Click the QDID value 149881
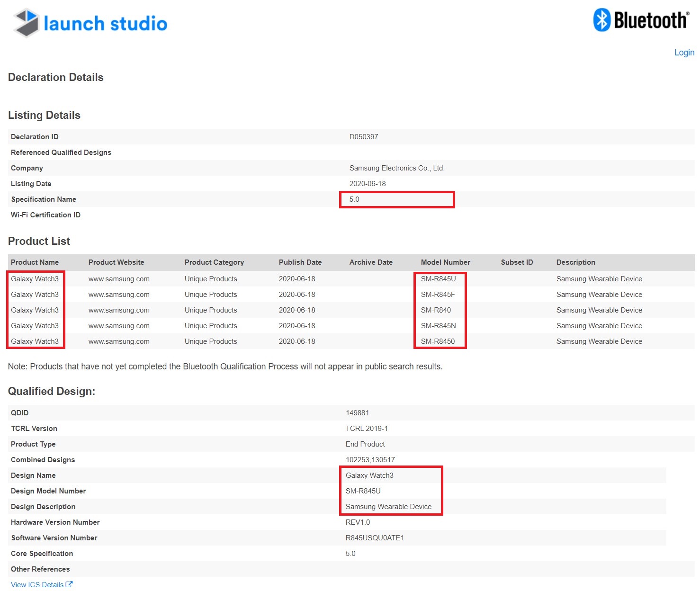This screenshot has height=591, width=700. point(357,413)
